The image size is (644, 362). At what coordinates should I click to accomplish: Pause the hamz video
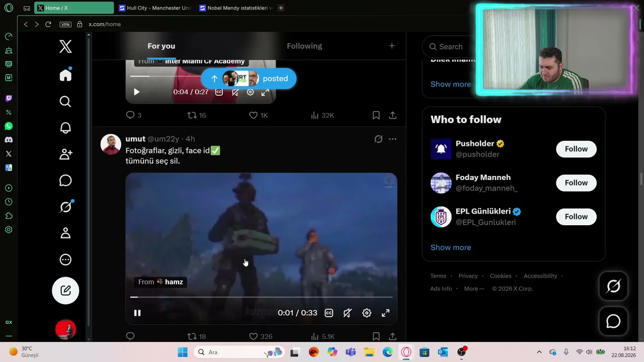[x=137, y=313]
